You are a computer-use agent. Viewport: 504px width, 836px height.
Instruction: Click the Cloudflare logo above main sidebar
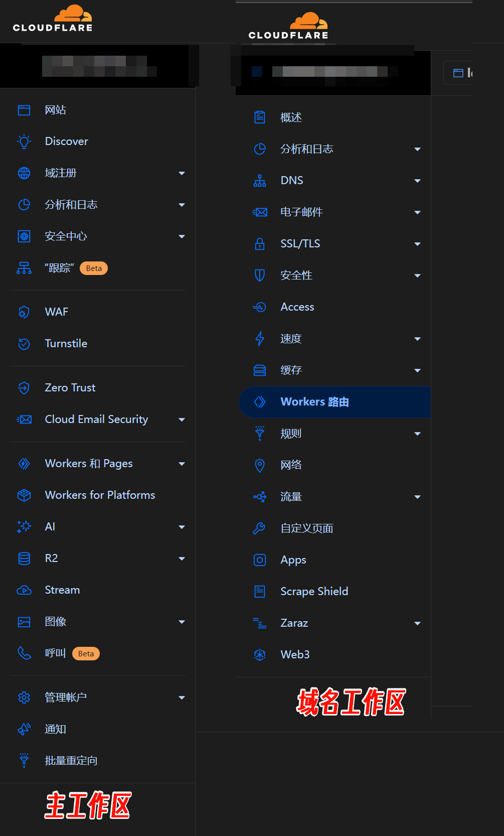[x=53, y=19]
